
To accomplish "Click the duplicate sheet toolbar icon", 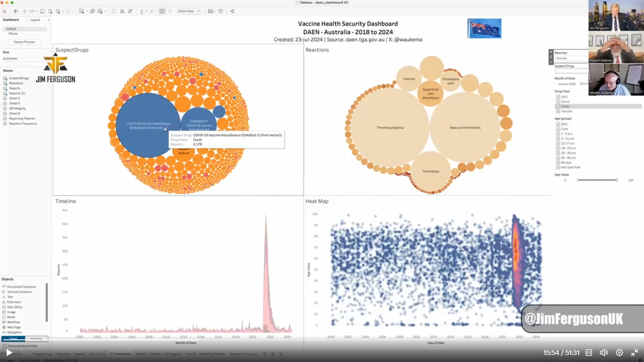I will click(x=92, y=11).
